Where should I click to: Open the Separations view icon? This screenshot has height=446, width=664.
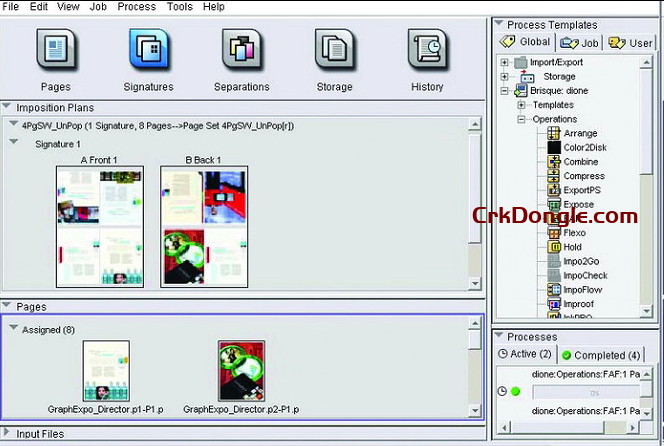pyautogui.click(x=241, y=49)
